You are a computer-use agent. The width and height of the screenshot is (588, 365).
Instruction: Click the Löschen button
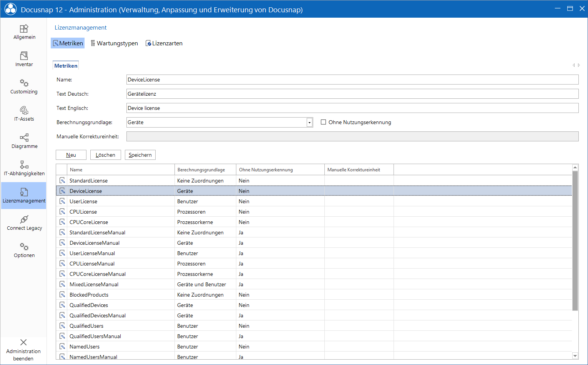pos(106,155)
